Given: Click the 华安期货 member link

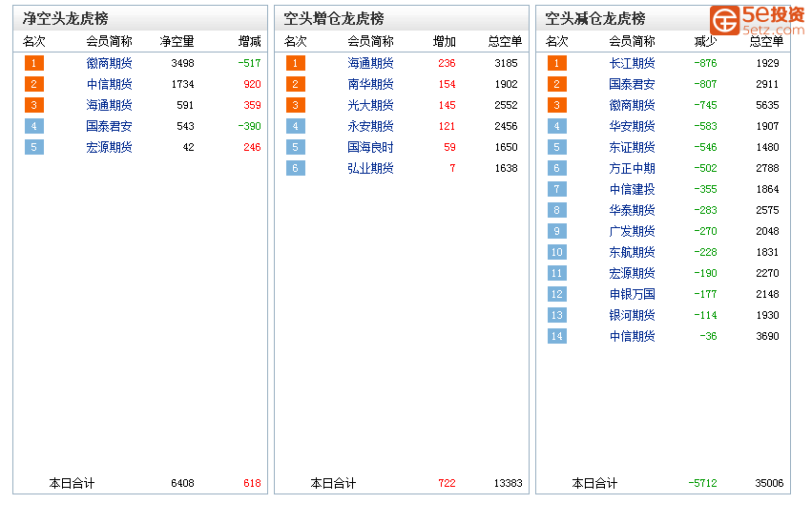Looking at the screenshot, I should click(x=632, y=126).
